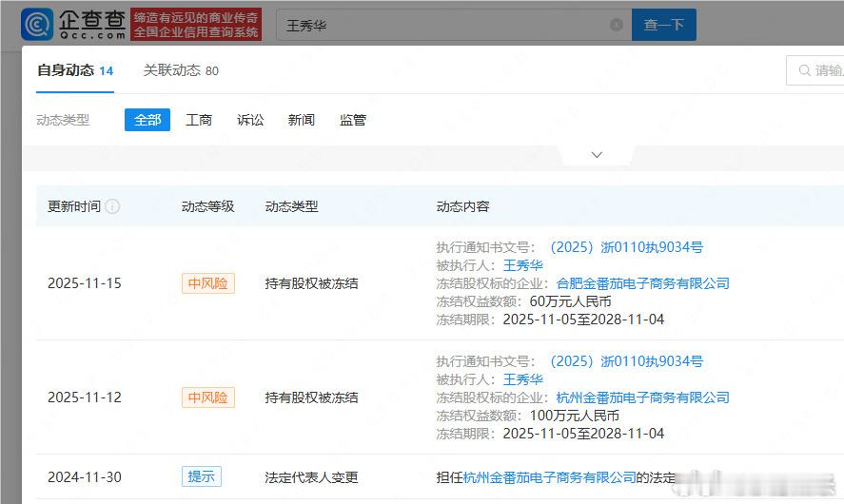Select the 诉讼 filter
Viewport: 844px width, 504px height.
coord(250,120)
